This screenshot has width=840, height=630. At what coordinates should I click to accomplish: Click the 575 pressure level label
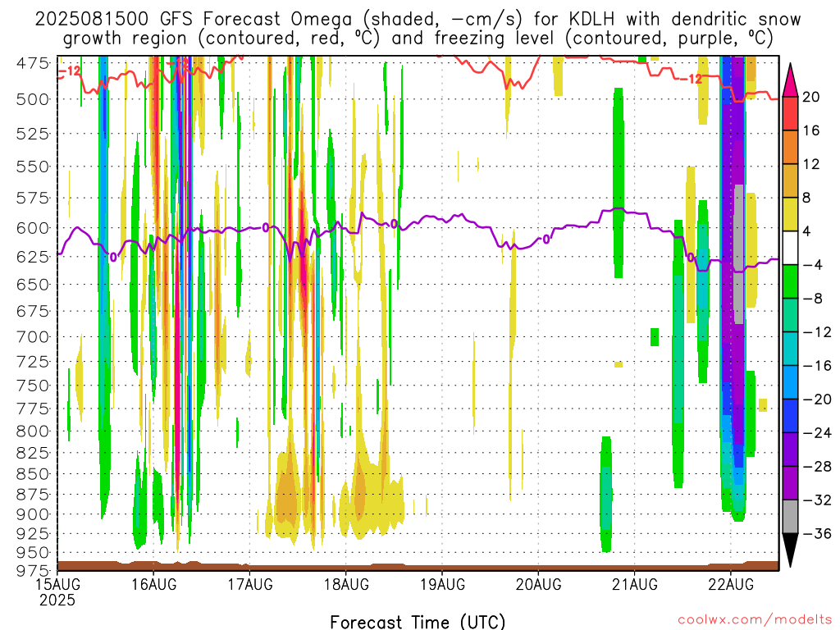[33, 199]
